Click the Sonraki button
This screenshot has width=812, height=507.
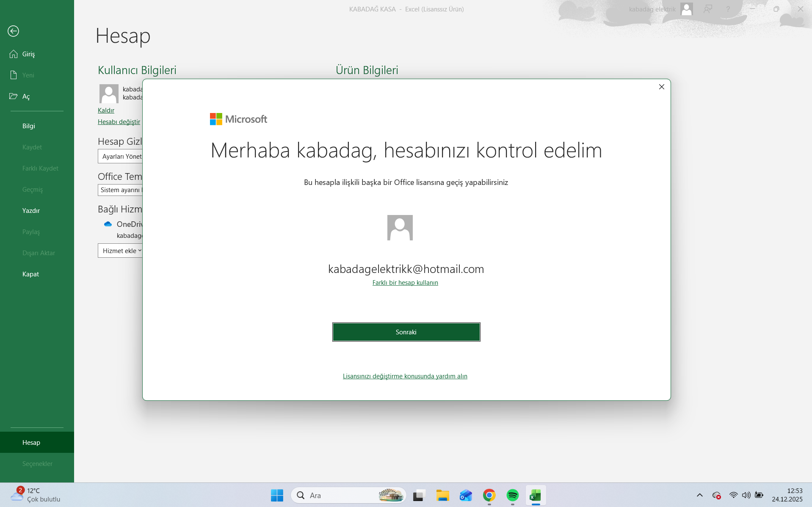pos(406,332)
